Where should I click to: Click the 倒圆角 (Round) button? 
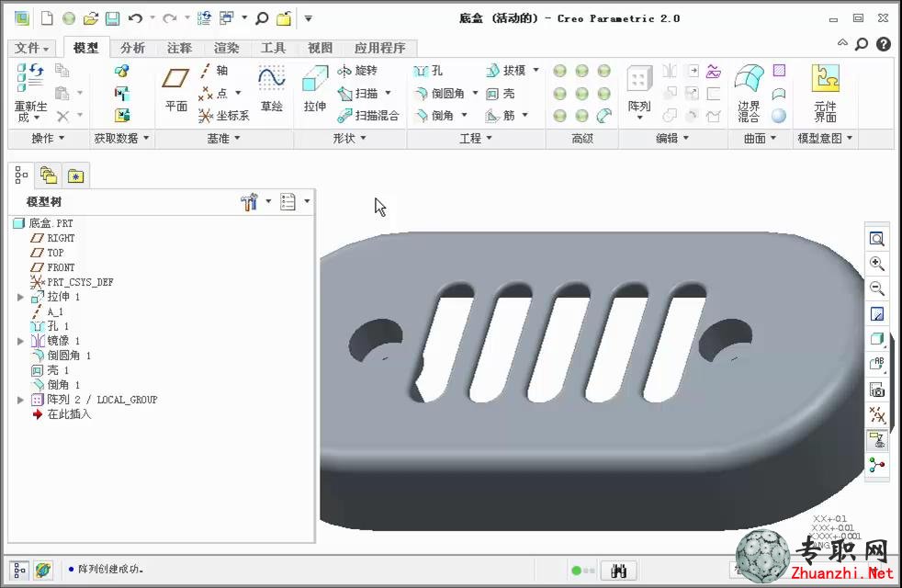[439, 93]
